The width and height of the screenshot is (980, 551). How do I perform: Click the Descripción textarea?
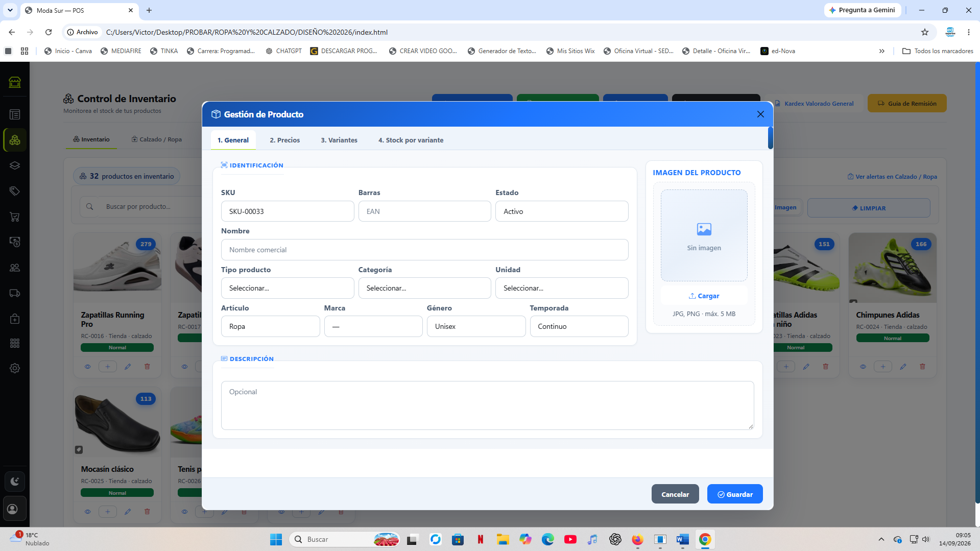487,405
